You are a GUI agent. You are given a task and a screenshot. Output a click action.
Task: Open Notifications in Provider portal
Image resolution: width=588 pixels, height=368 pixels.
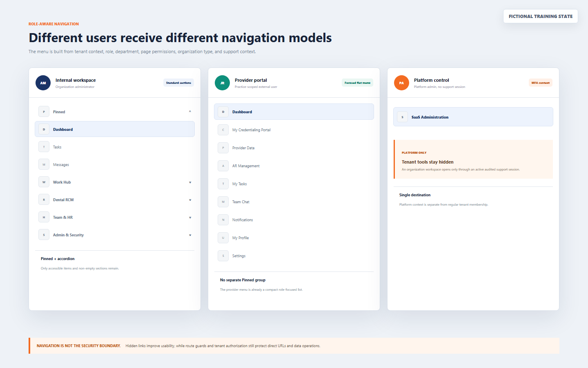(x=294, y=220)
